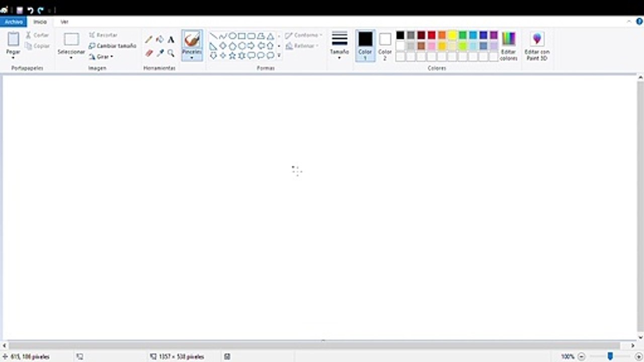Undo the last action in title bar
The width and height of the screenshot is (644, 362).
(30, 10)
